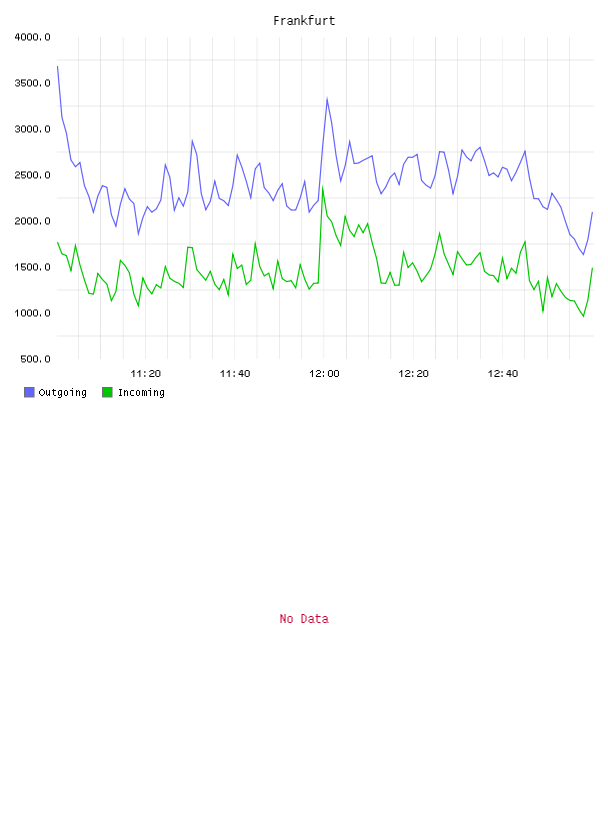Click the 2500.0 y-axis label
Viewport: 608px width, 816px height.
[32, 175]
